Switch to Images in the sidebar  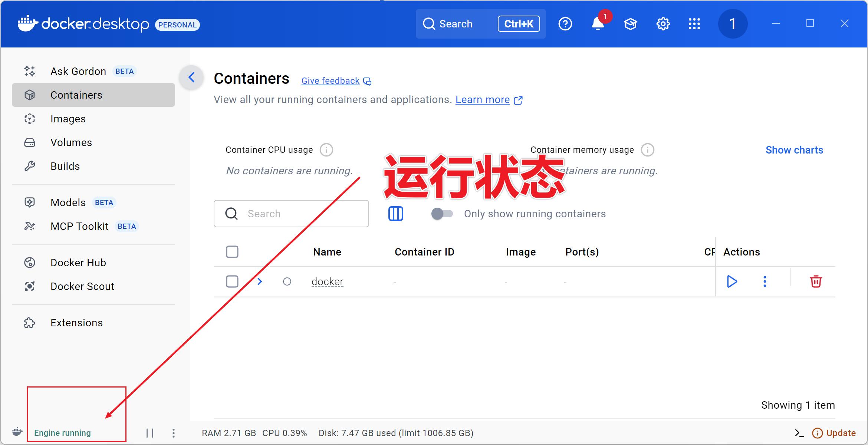pyautogui.click(x=68, y=118)
